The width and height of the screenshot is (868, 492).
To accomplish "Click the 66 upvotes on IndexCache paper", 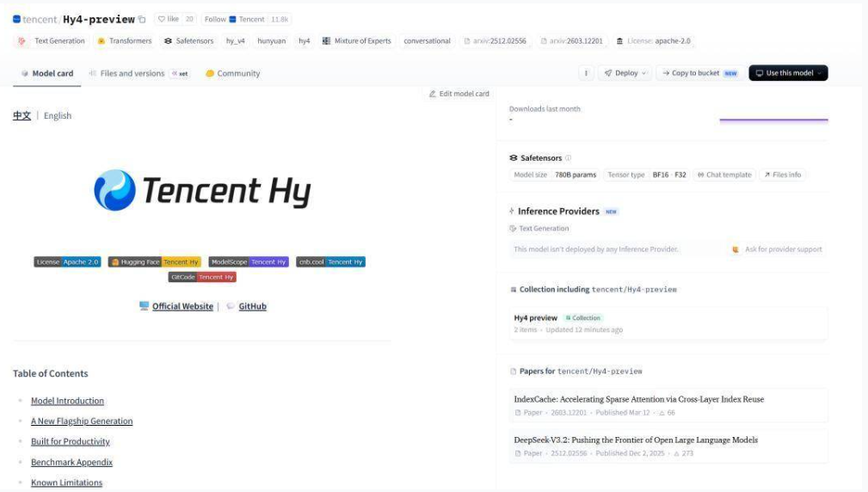I will click(x=667, y=413).
